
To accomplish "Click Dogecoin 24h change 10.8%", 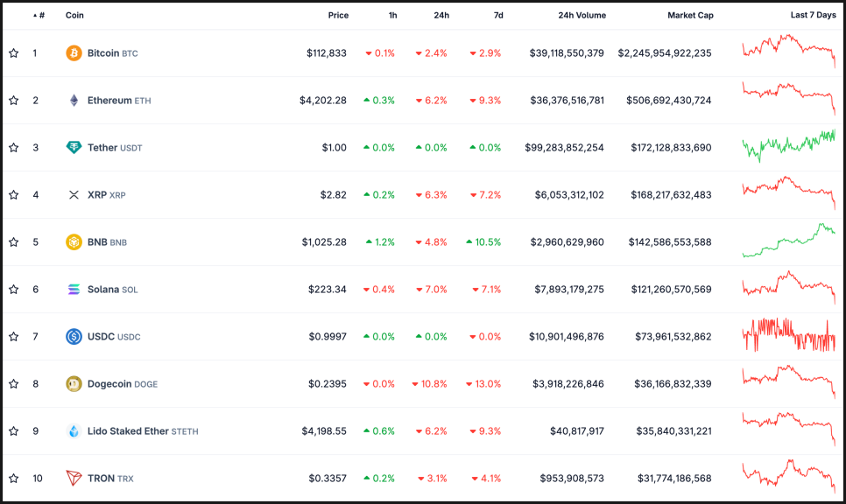I will [429, 384].
